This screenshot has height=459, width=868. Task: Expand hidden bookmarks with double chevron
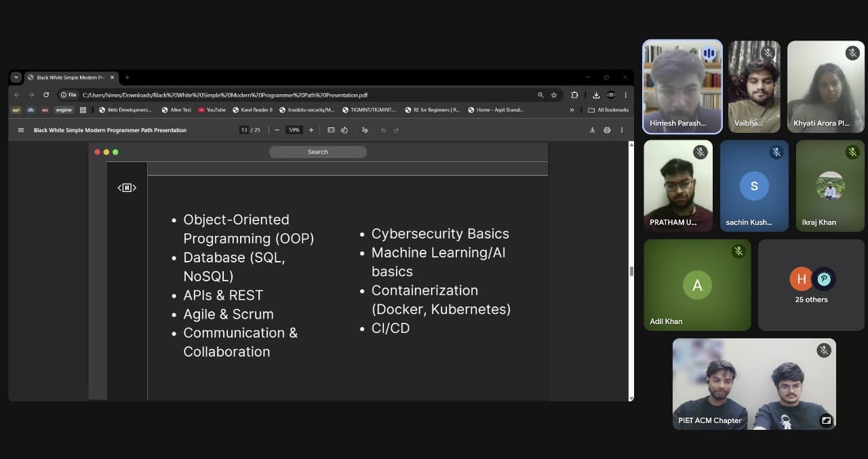pos(572,110)
